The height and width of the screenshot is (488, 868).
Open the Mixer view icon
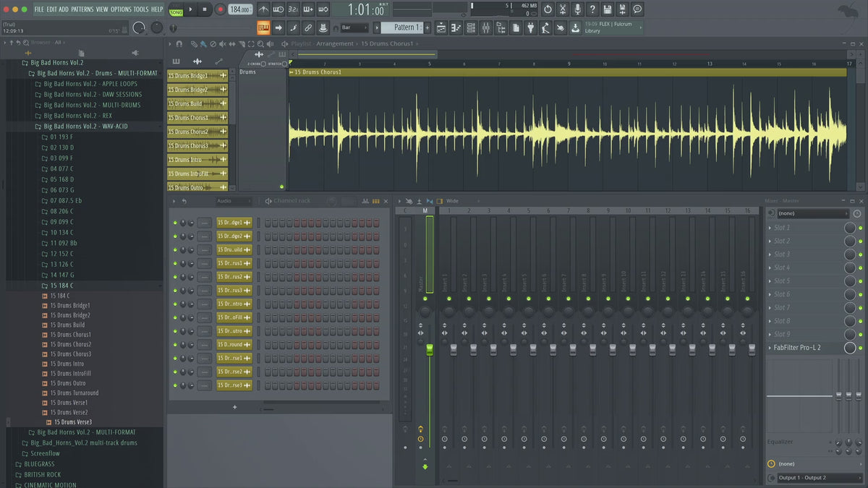point(485,27)
